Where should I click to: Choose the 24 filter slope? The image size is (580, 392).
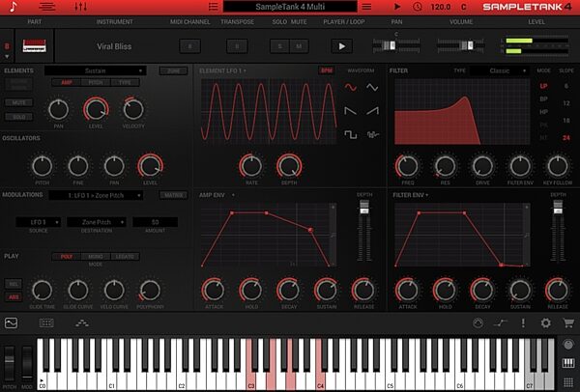[565, 138]
